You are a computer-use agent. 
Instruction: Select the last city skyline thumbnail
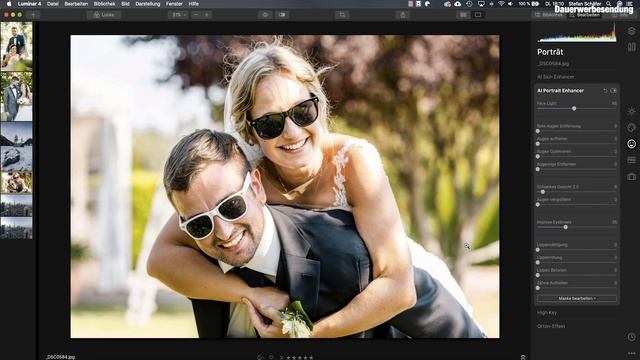tap(16, 228)
